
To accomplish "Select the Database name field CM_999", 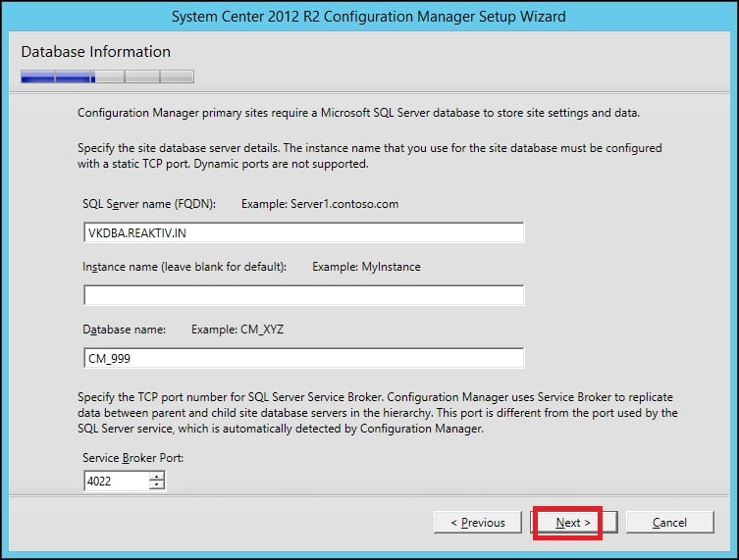I will pos(303,358).
